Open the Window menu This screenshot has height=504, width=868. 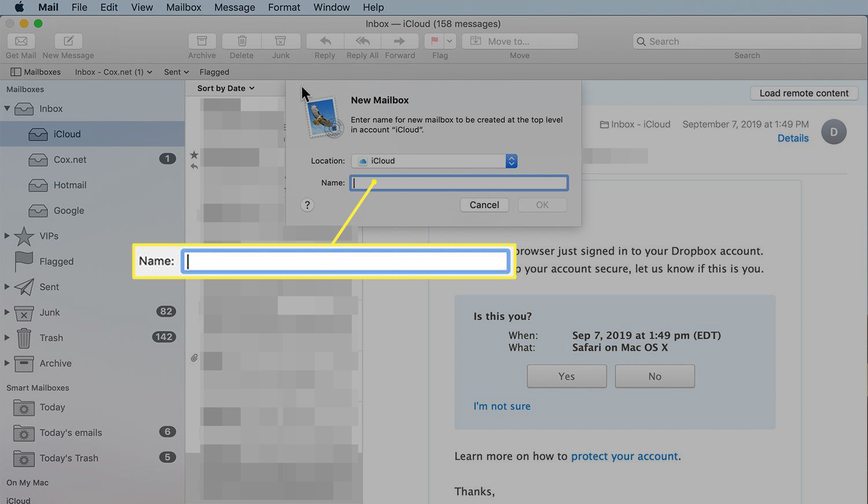coord(332,7)
